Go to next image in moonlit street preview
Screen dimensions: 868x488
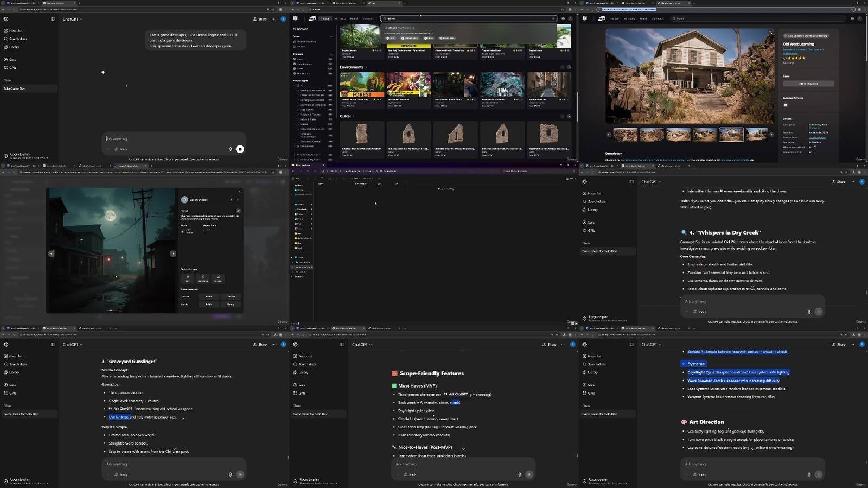tap(173, 253)
